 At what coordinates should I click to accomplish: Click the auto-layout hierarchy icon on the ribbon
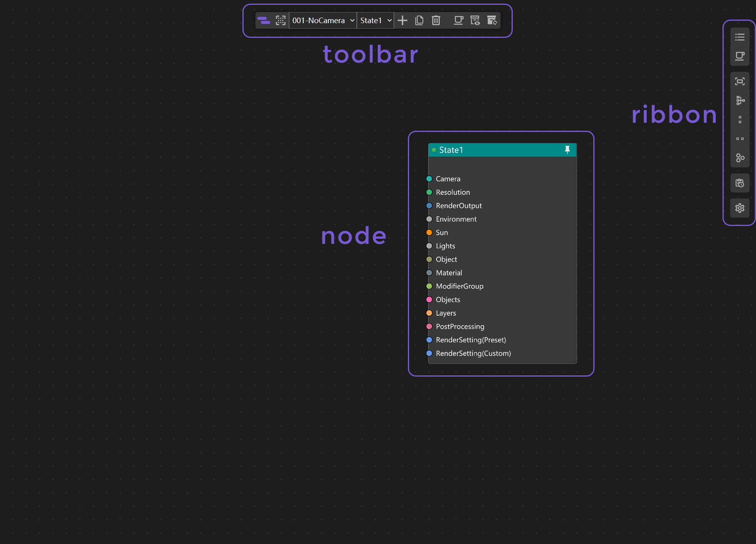click(740, 100)
